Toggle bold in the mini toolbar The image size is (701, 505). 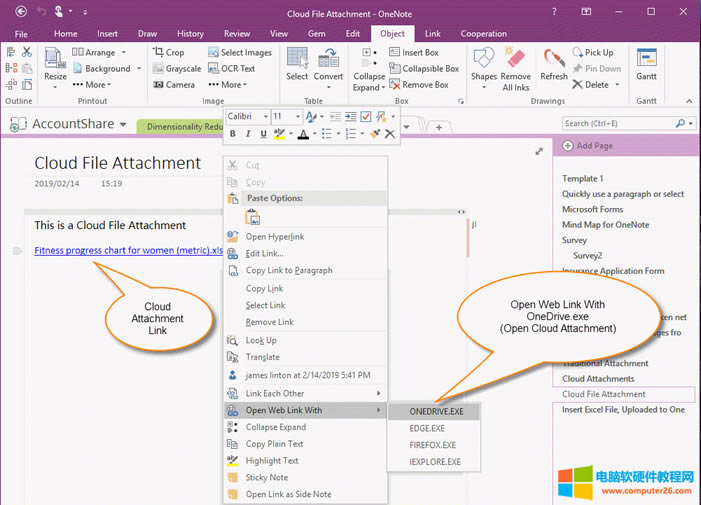(233, 134)
